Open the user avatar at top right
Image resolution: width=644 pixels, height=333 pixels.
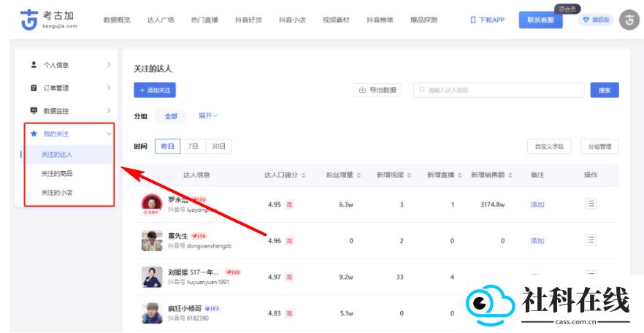pyautogui.click(x=629, y=20)
